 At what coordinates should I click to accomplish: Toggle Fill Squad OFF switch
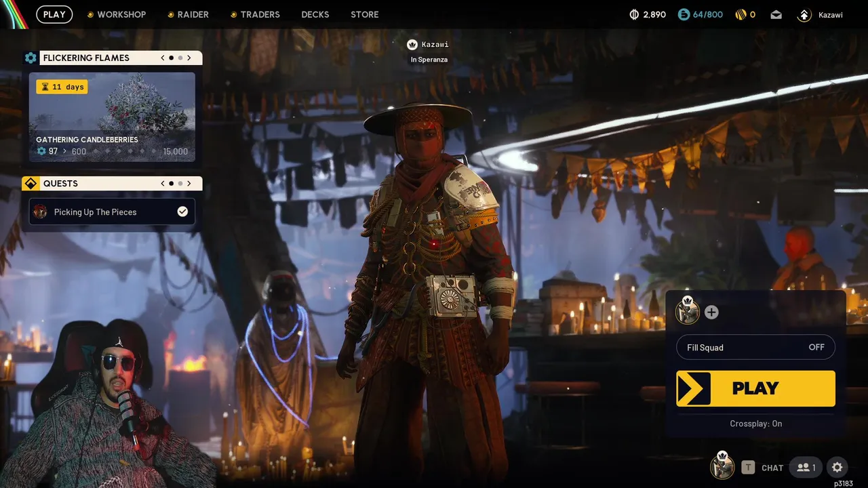pos(755,347)
